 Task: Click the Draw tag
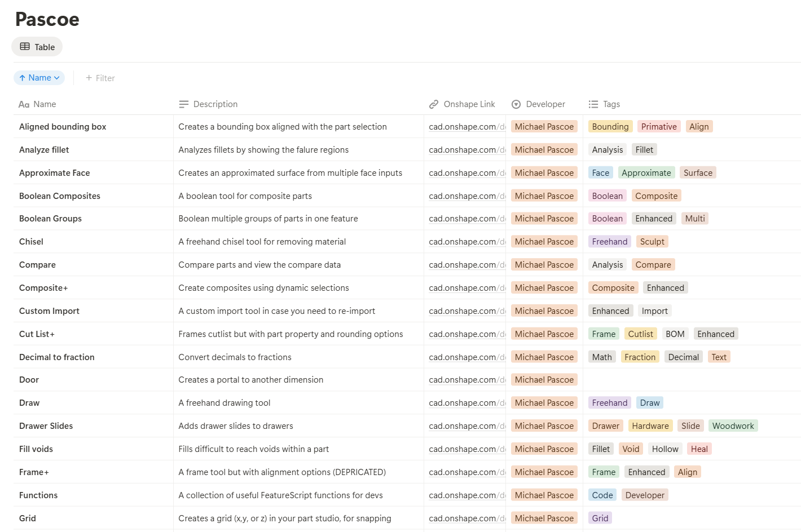point(650,403)
